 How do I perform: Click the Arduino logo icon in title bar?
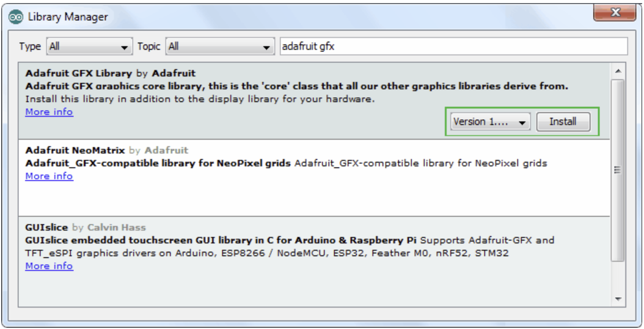click(x=16, y=17)
